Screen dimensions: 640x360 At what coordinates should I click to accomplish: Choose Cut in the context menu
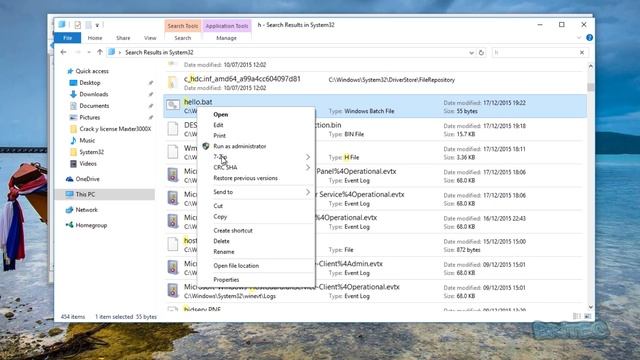[218, 206]
